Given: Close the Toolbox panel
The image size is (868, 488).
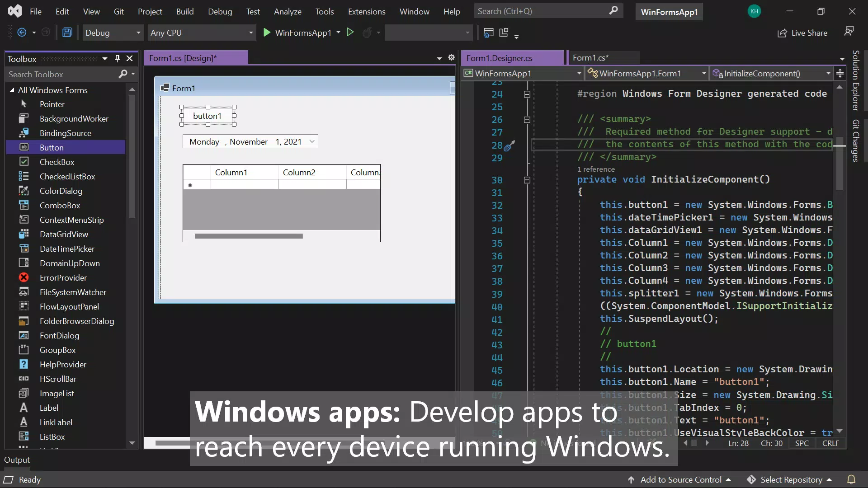Looking at the screenshot, I should point(130,58).
